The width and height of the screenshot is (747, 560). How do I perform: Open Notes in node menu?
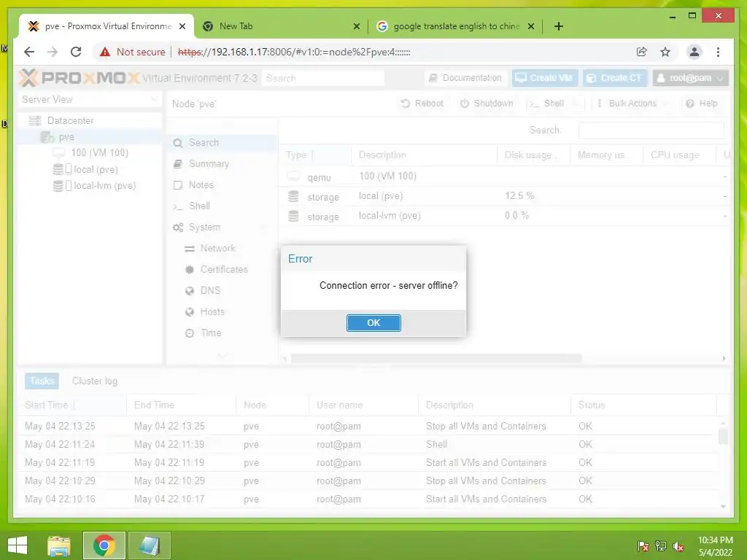[x=222, y=184]
